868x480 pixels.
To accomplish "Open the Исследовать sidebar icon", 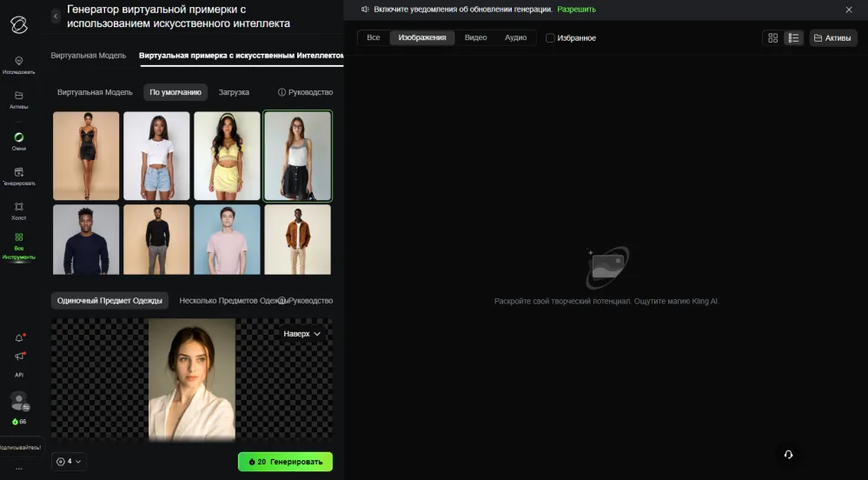I will (x=19, y=60).
